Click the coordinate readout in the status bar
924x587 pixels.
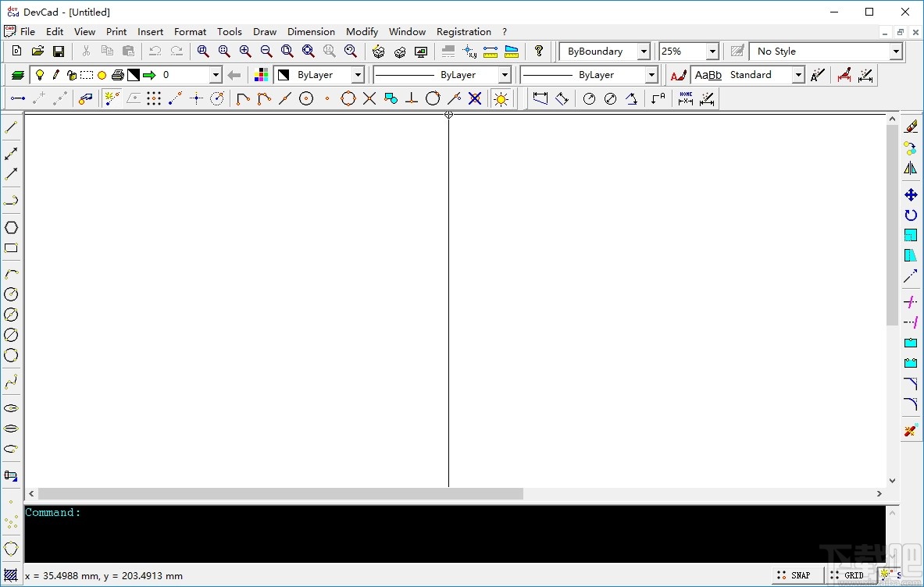tap(104, 576)
